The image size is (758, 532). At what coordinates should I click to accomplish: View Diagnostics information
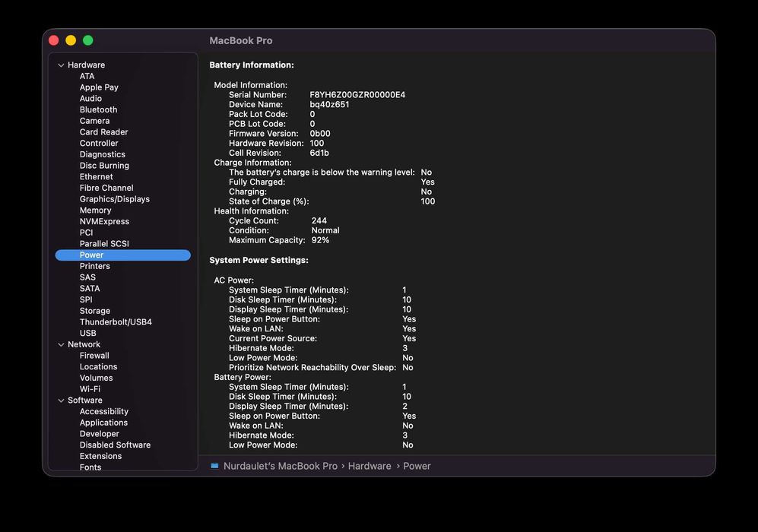pos(102,154)
